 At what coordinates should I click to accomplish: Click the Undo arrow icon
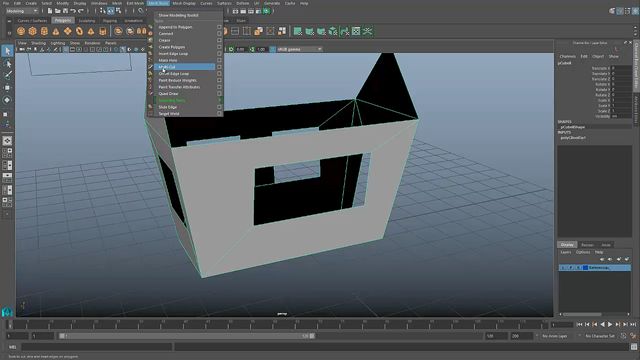pos(73,11)
